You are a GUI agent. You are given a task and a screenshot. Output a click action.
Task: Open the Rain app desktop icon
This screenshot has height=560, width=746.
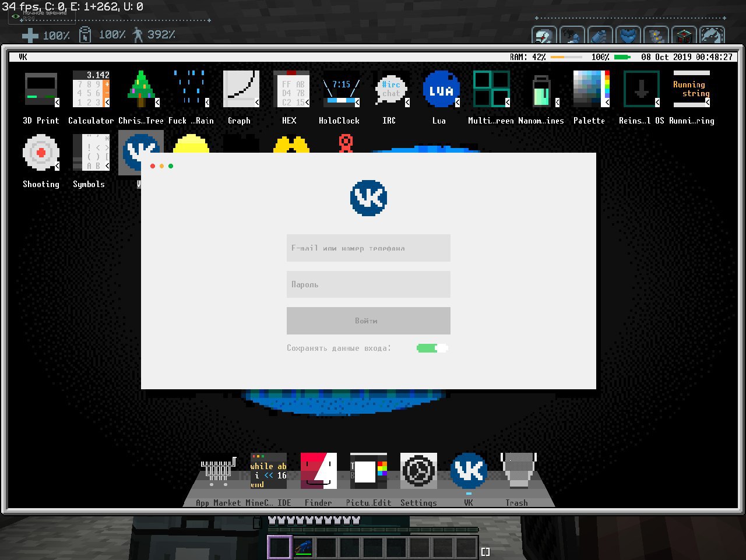point(191,89)
